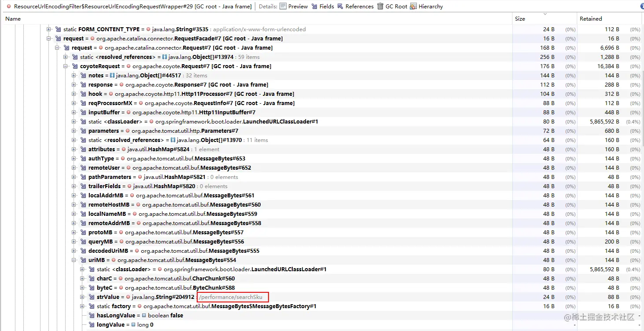
Task: Click the field icon of remoteUser row
Action: click(x=83, y=168)
